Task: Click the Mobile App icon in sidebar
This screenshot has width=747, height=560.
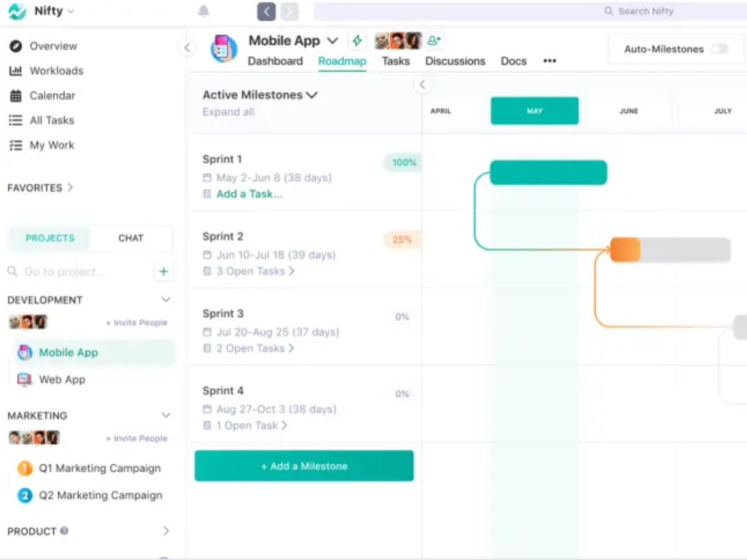Action: [x=24, y=353]
